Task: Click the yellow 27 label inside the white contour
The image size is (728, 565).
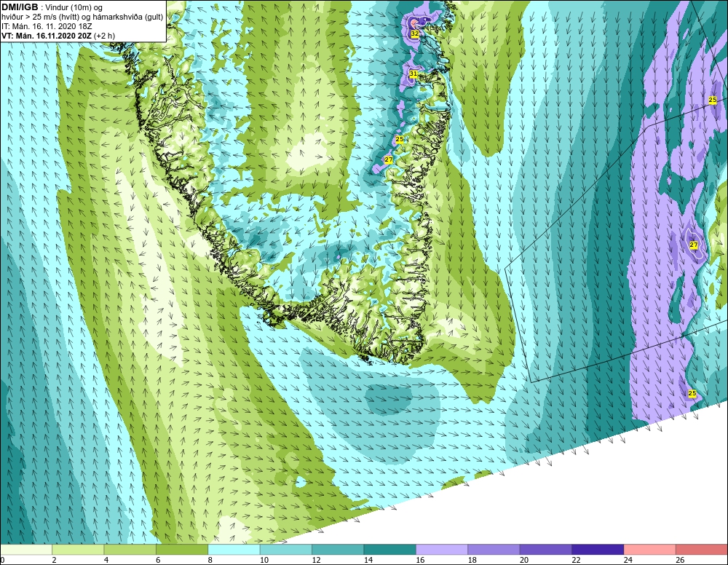Action: click(694, 245)
